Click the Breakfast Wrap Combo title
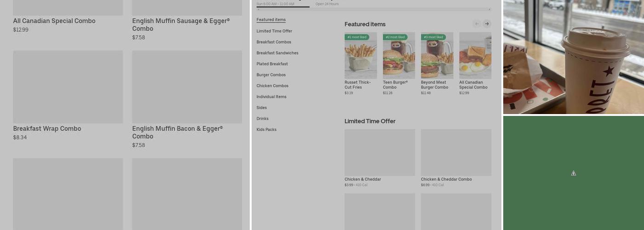Viewport: 644px width, 230px height. pos(47,129)
